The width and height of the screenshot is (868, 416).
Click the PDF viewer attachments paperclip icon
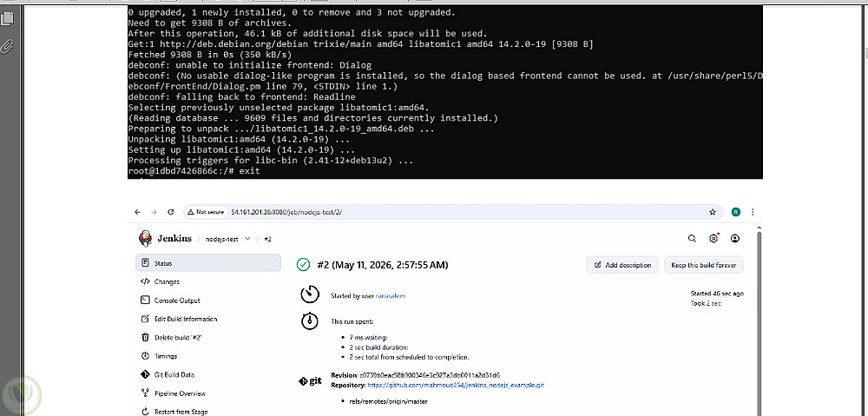pyautogui.click(x=7, y=46)
